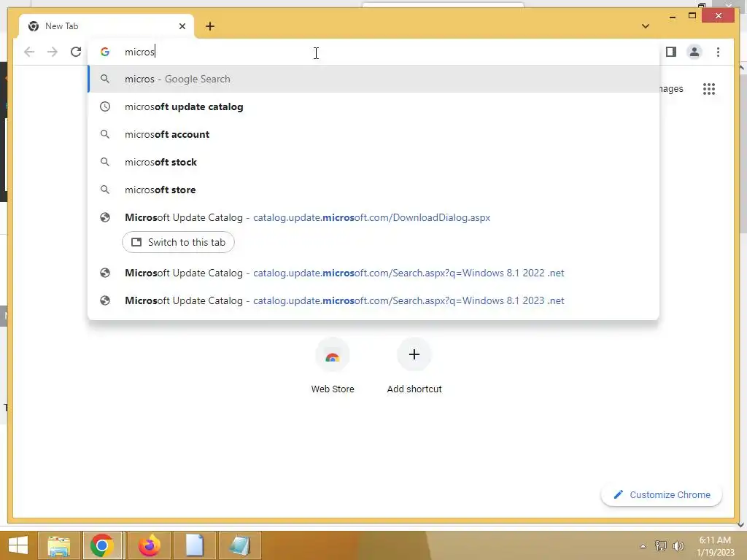Show hidden tray icons arrow

pyautogui.click(x=643, y=546)
